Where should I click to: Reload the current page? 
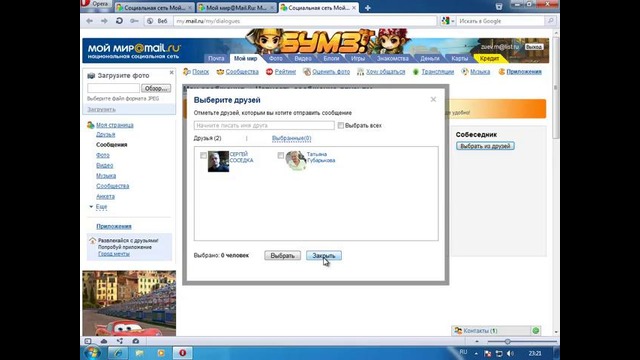[119, 21]
